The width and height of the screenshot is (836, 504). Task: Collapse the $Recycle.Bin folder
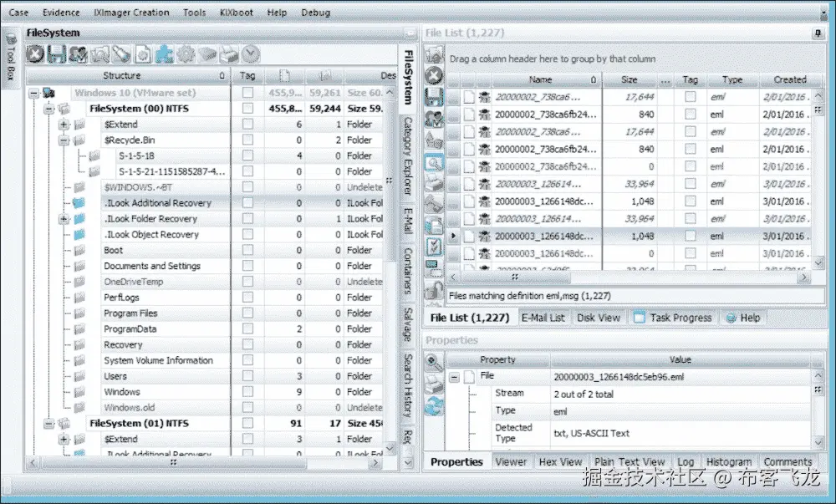[64, 140]
